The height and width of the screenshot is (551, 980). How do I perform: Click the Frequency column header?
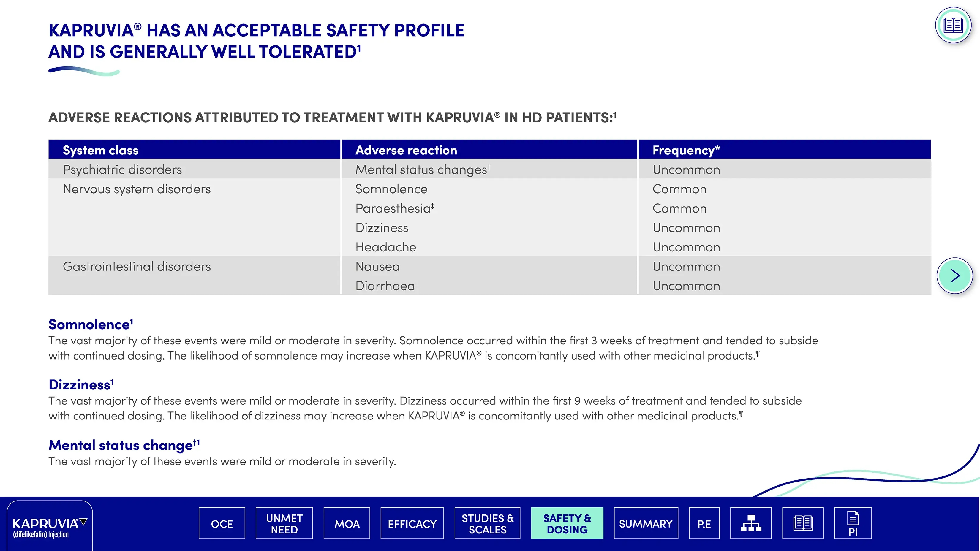[x=686, y=150]
